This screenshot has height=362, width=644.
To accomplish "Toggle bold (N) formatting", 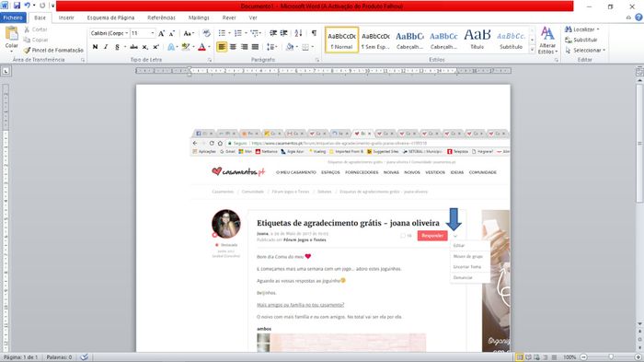I will (96, 47).
